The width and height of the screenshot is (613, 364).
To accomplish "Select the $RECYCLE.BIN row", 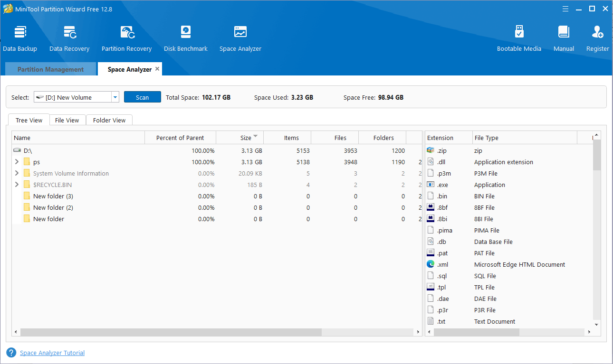I will [217, 185].
